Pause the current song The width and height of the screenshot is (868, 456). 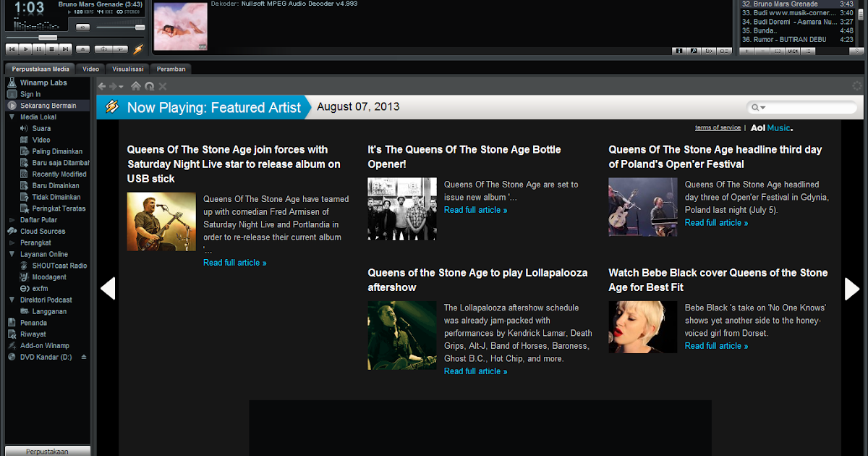coord(38,49)
